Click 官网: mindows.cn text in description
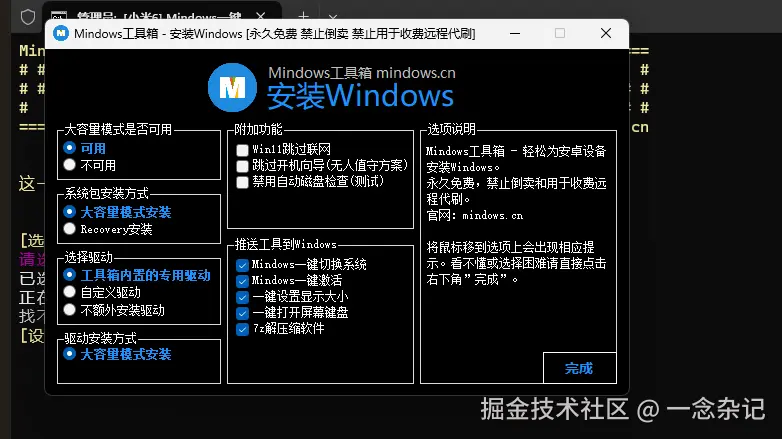Image resolution: width=782 pixels, height=439 pixels. [x=474, y=216]
